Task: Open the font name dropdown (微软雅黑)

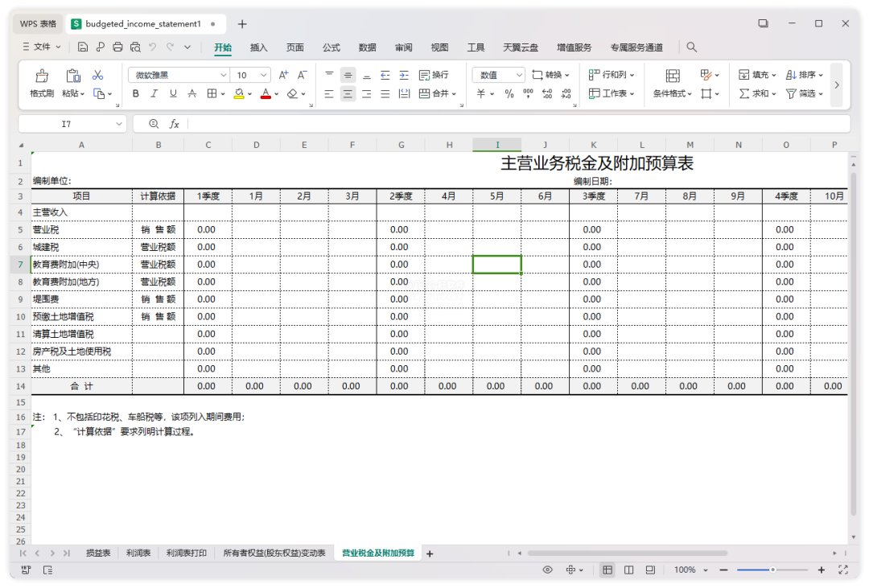Action: 223,75
